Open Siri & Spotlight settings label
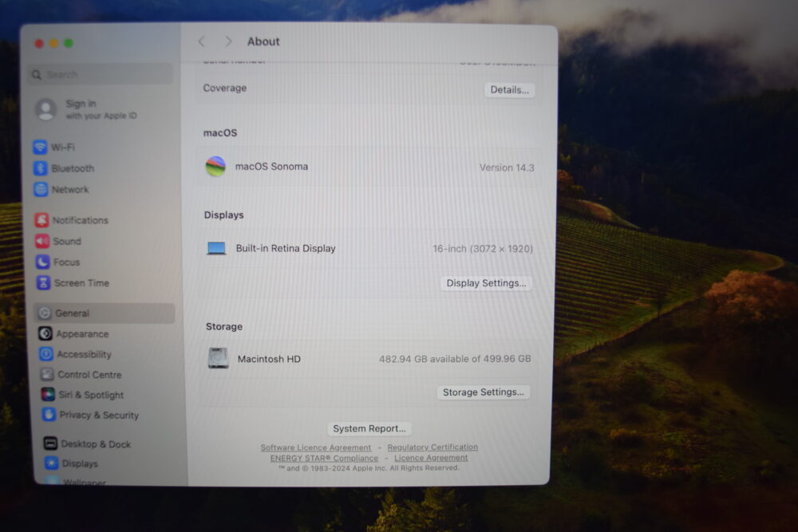The image size is (798, 532). point(91,395)
